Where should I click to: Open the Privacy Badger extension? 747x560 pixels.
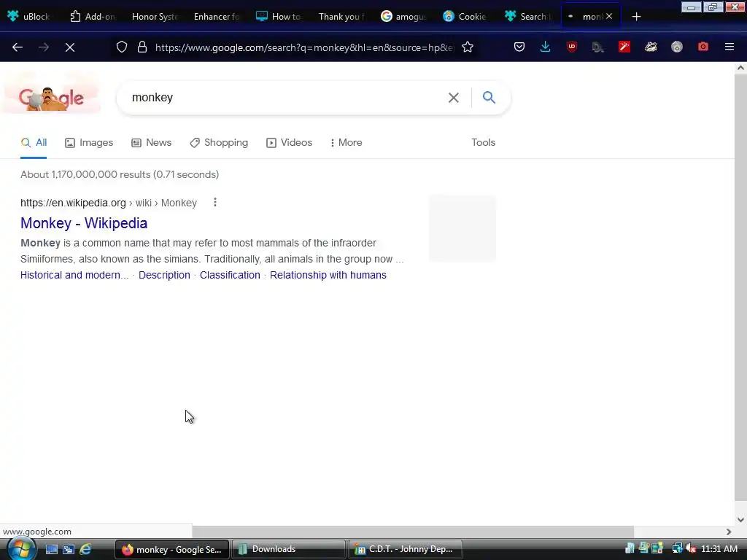click(x=651, y=47)
